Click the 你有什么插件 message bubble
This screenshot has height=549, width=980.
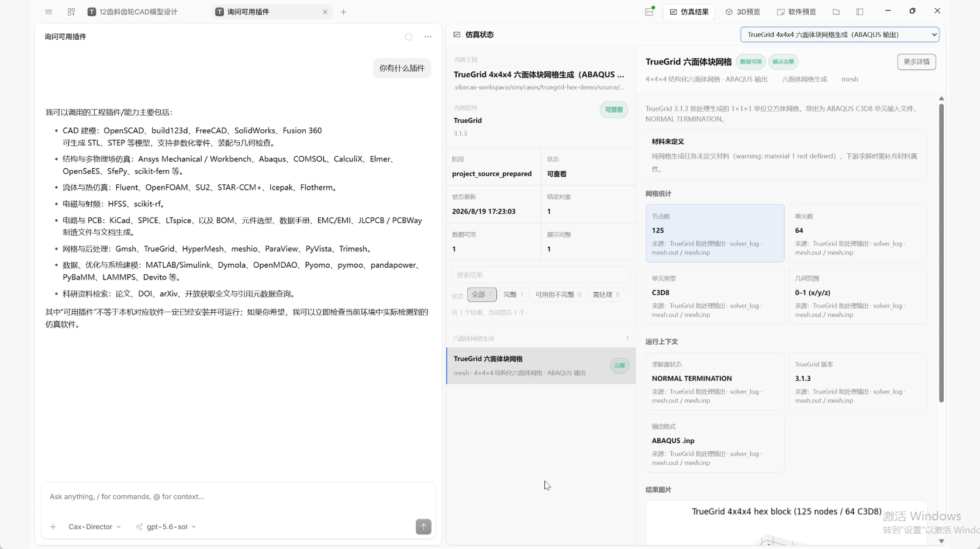tap(402, 68)
